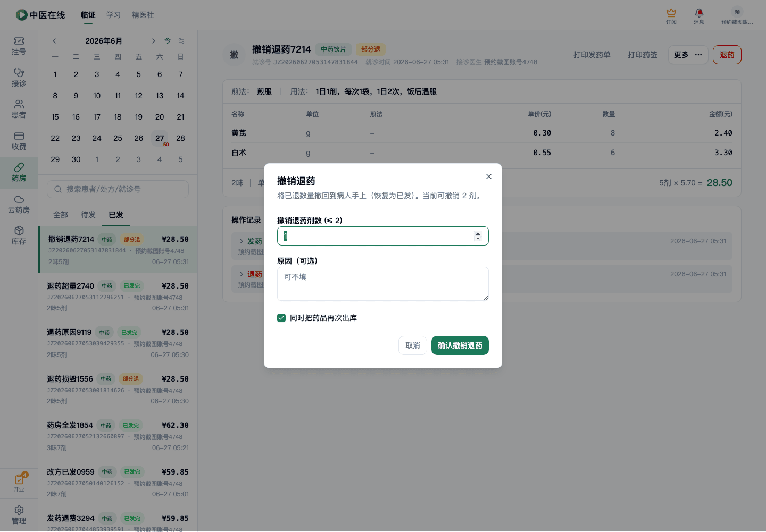Click 打印发药单 link
This screenshot has width=766, height=532.
(592, 55)
